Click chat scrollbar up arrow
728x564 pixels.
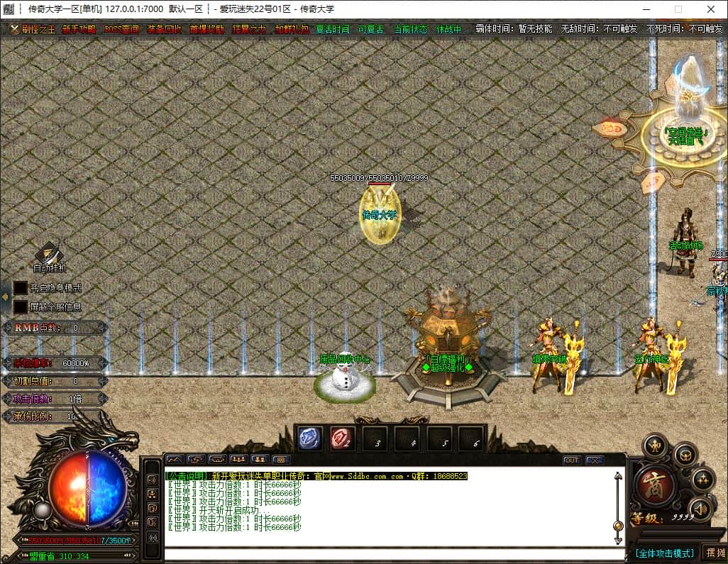618,476
